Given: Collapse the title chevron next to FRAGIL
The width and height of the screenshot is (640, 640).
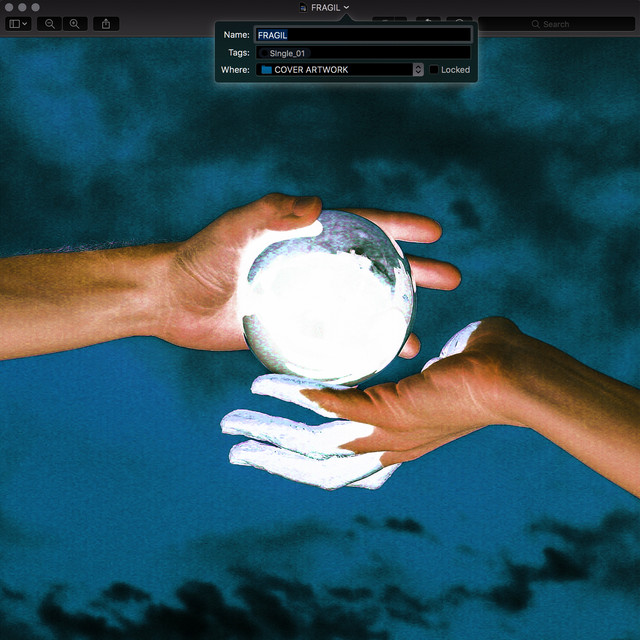Looking at the screenshot, I should pos(346,8).
